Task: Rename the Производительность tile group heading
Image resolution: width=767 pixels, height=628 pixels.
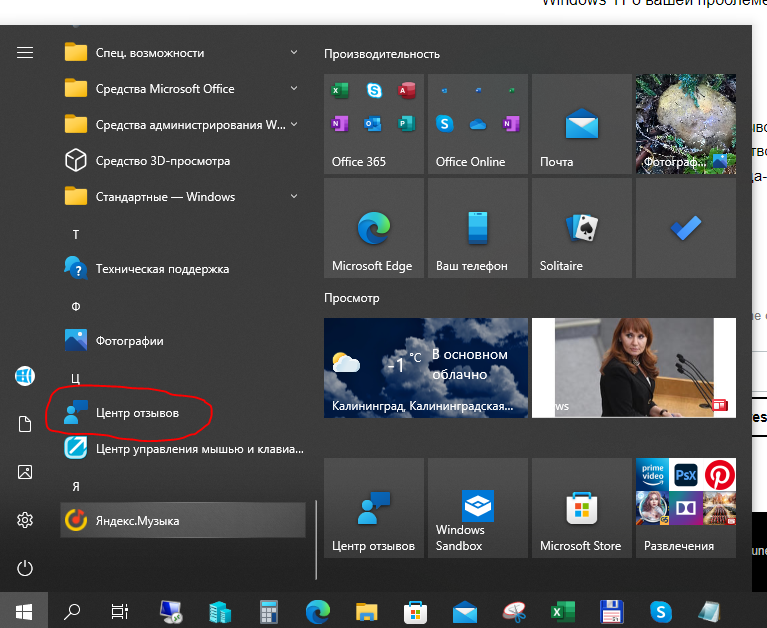Action: coord(382,54)
